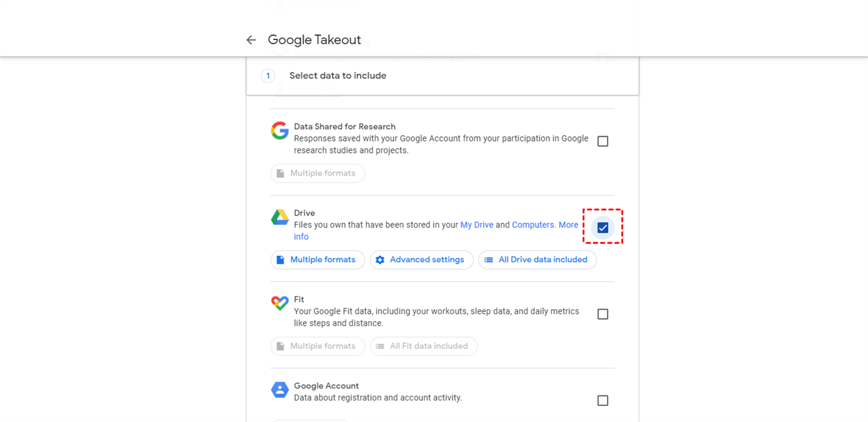Enable the Data Shared for Research checkbox
The height and width of the screenshot is (422, 868).
coord(603,142)
